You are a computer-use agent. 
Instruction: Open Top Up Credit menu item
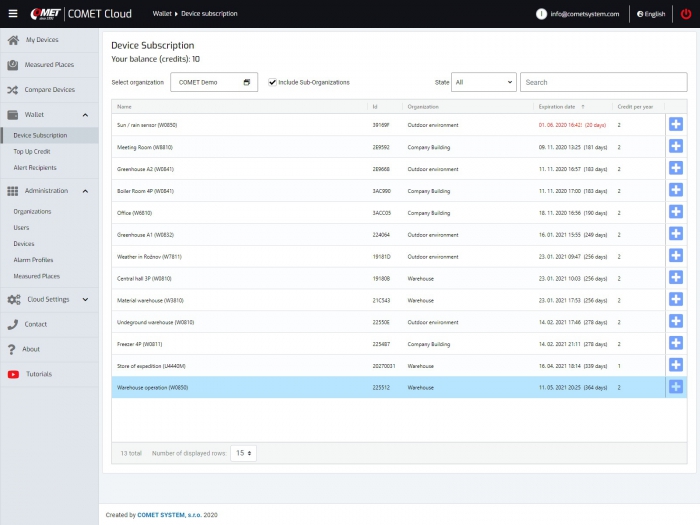(x=32, y=152)
